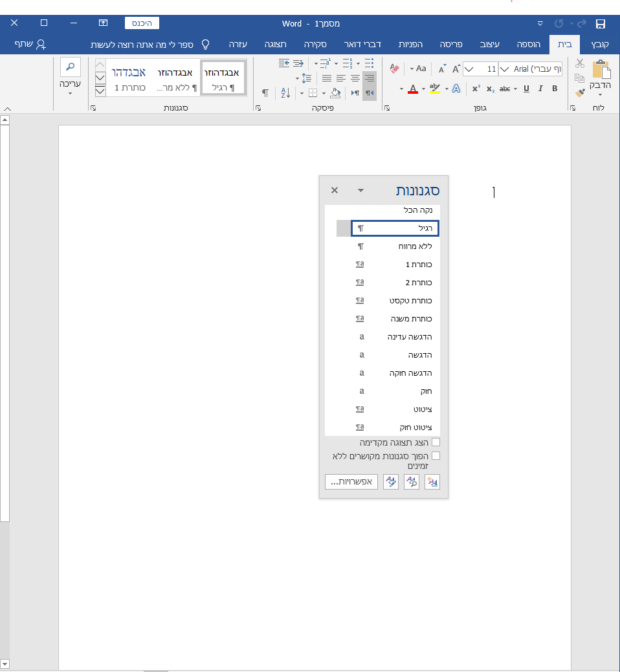Toggle Bold formatting
The image size is (620, 672).
coord(555,89)
